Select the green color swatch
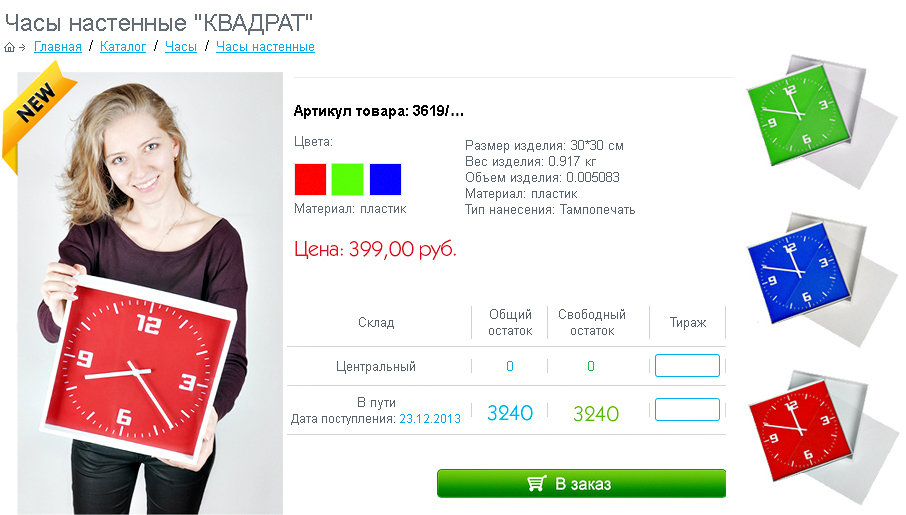 coord(347,179)
